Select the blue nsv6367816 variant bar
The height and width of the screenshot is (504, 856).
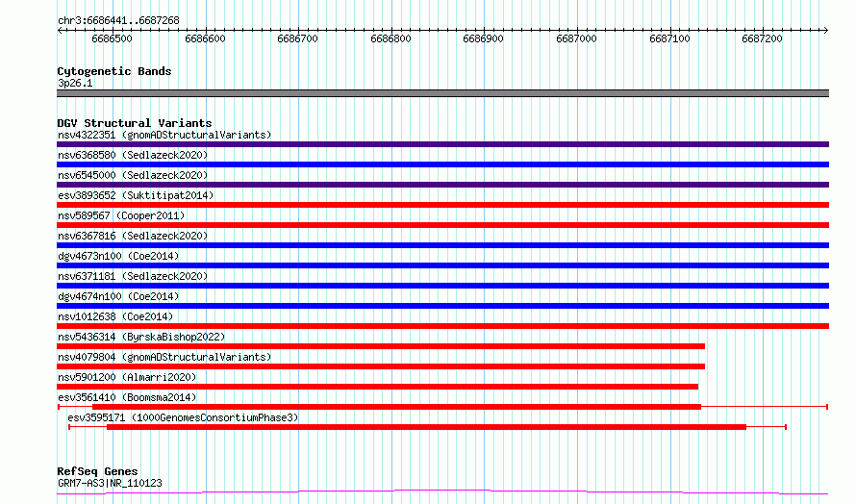tap(442, 245)
